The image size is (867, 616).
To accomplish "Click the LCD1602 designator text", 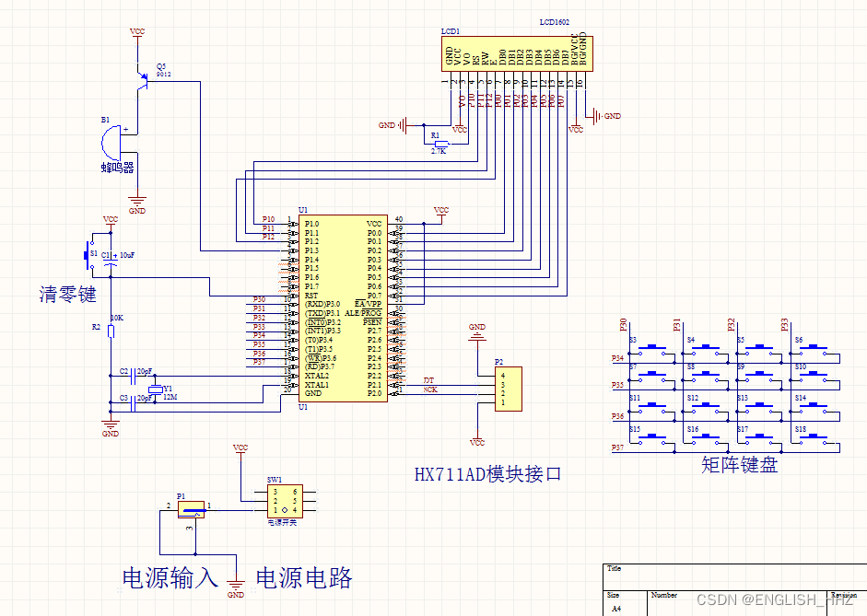I will [555, 22].
